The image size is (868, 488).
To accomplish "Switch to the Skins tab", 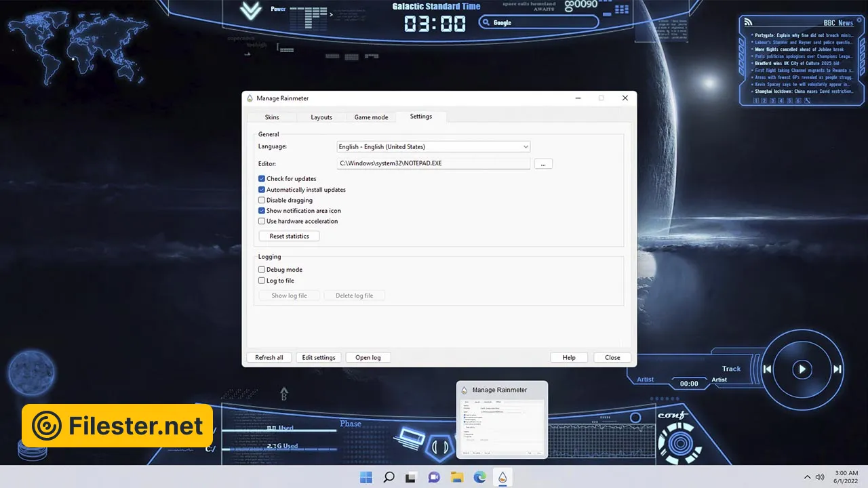I will (271, 117).
